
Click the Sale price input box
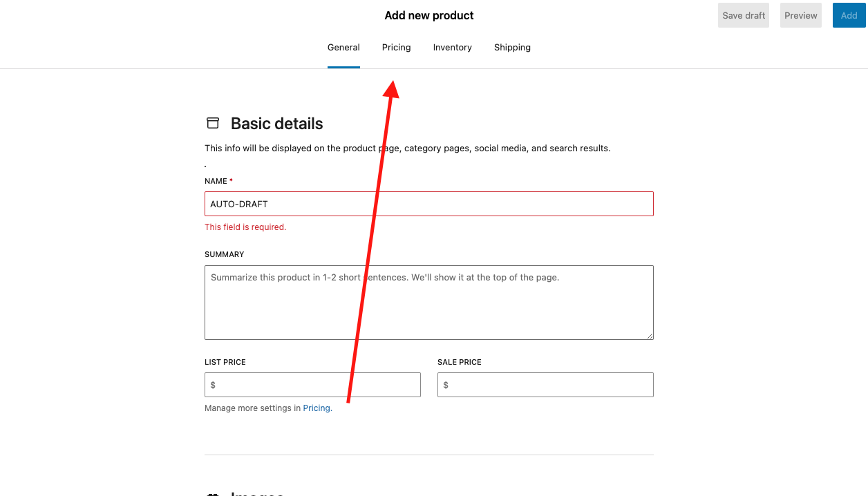(x=545, y=385)
